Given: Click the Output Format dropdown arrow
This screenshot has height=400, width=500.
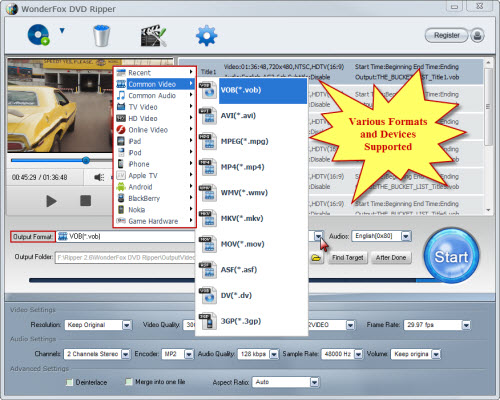Looking at the screenshot, I should click(319, 236).
